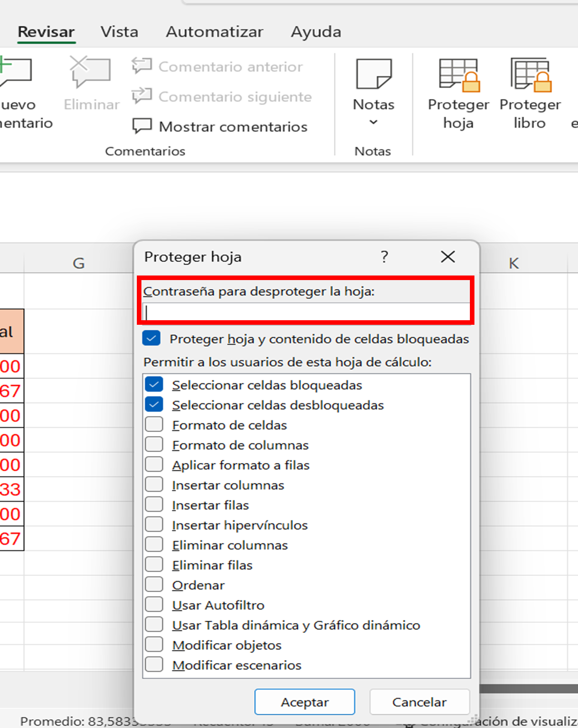Click the Proteger libro icon
The width and height of the screenshot is (578, 728).
point(530,75)
